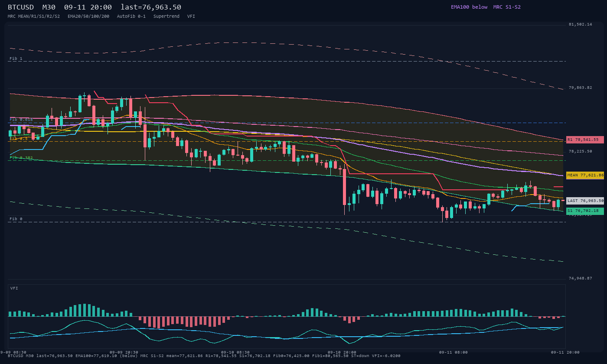The image size is (607, 364).
Task: Click the 'MRC S1-S2' zone label top right
Action: (x=507, y=7)
